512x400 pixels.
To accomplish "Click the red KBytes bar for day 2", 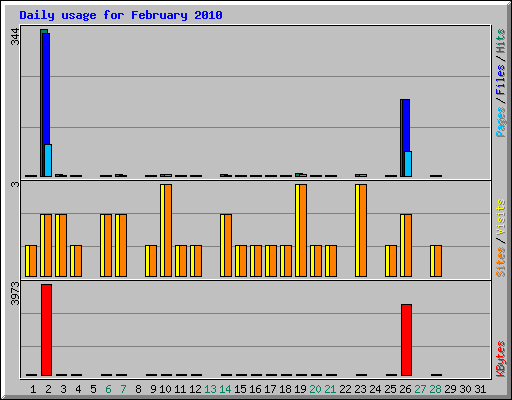I will (46, 330).
